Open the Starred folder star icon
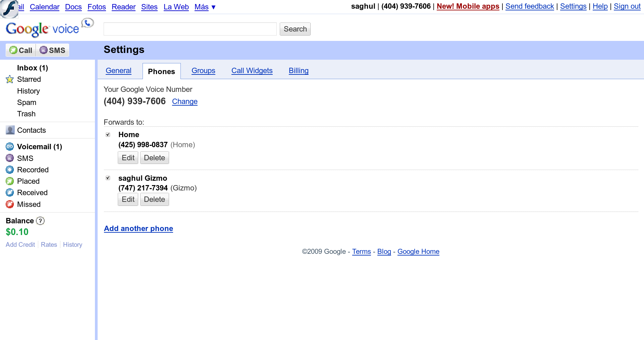 click(10, 79)
